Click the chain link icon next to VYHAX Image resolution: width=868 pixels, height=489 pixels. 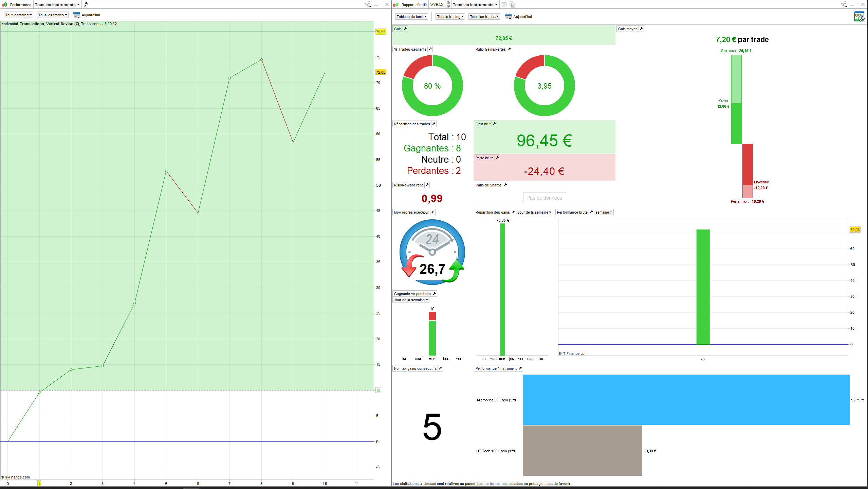[448, 4]
